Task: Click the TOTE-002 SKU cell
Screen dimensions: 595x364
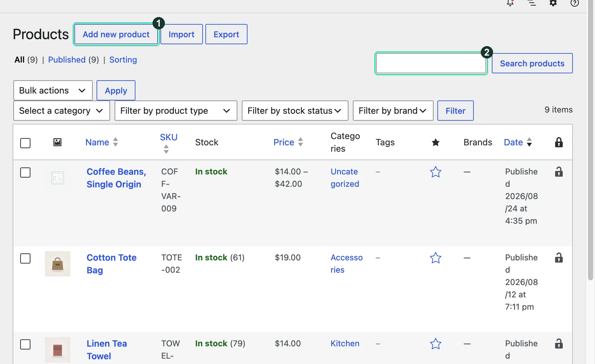Action: click(171, 264)
